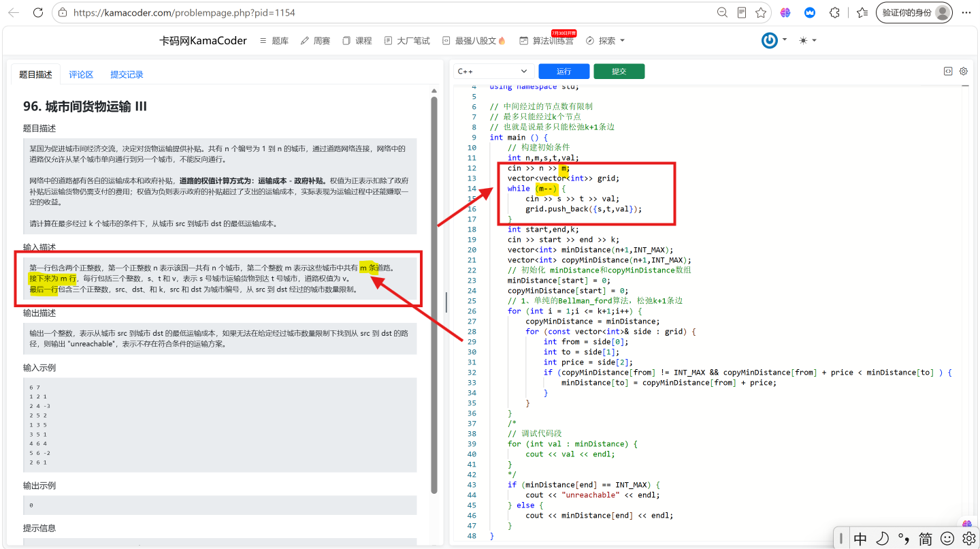Reload the page with the refresh icon
The width and height of the screenshot is (980, 549).
pyautogui.click(x=38, y=12)
